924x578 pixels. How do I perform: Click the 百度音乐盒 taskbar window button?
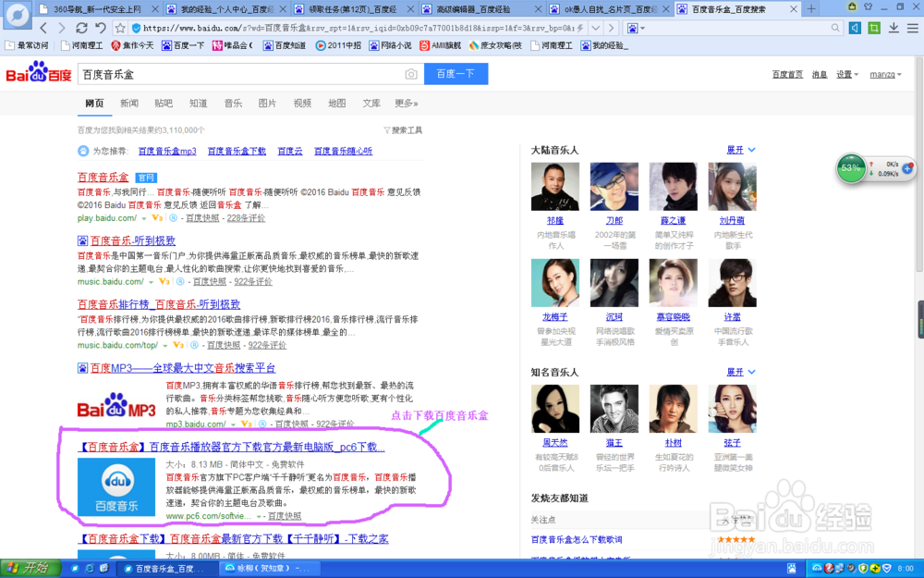(166, 569)
